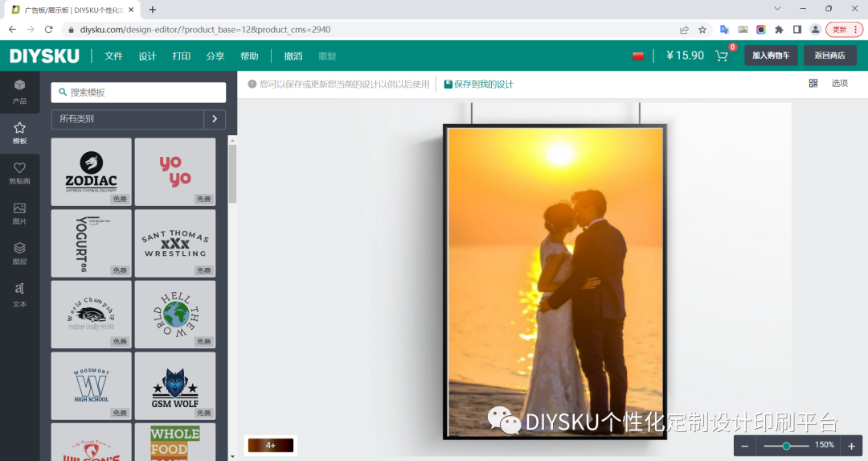Viewport: 868px width, 461px height.
Task: Click the QR code icon near 选项
Action: tap(813, 83)
